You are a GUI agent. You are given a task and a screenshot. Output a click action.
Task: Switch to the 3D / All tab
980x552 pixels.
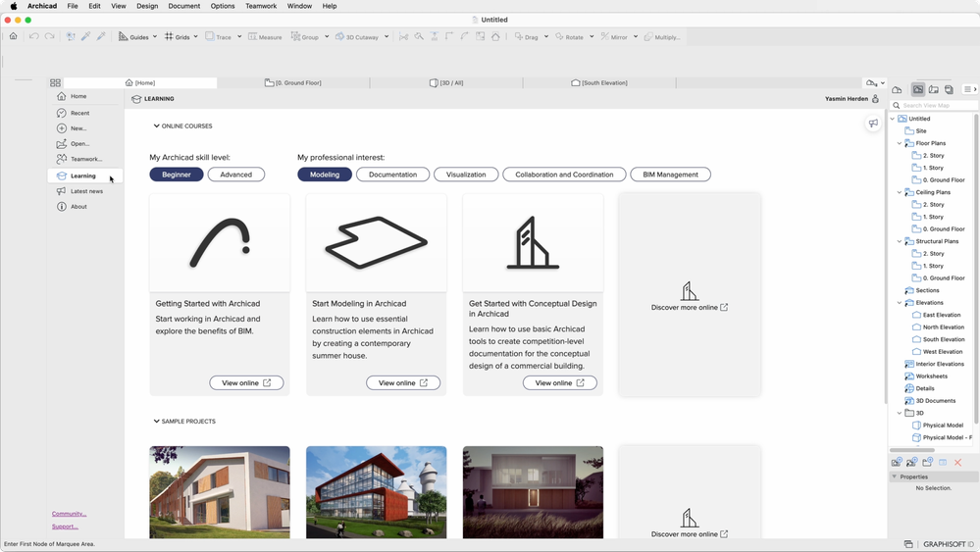click(x=446, y=82)
